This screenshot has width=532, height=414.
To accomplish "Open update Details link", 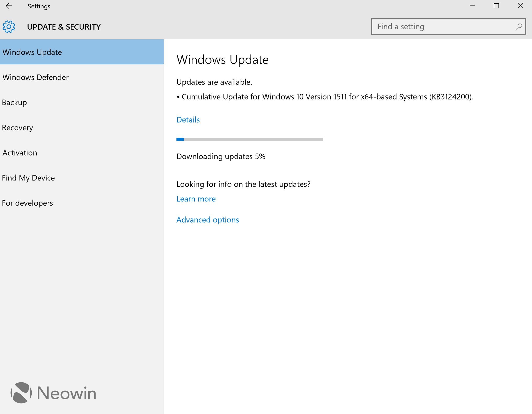I will point(188,120).
